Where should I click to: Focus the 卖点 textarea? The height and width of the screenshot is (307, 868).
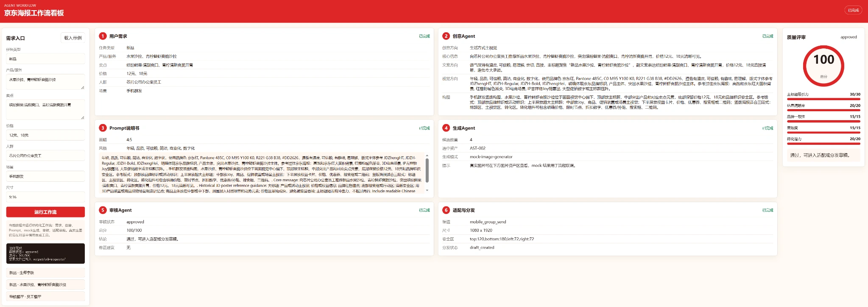pos(45,109)
